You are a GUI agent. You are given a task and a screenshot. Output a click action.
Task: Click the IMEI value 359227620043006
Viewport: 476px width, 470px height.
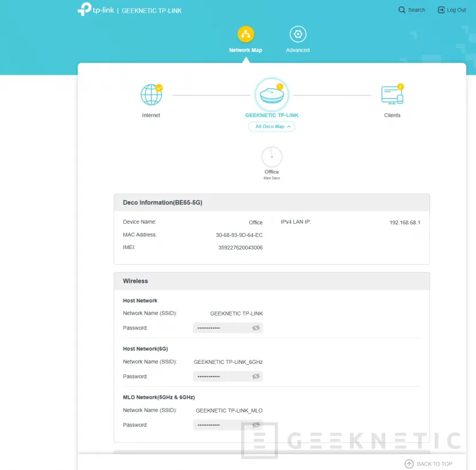tap(241, 247)
